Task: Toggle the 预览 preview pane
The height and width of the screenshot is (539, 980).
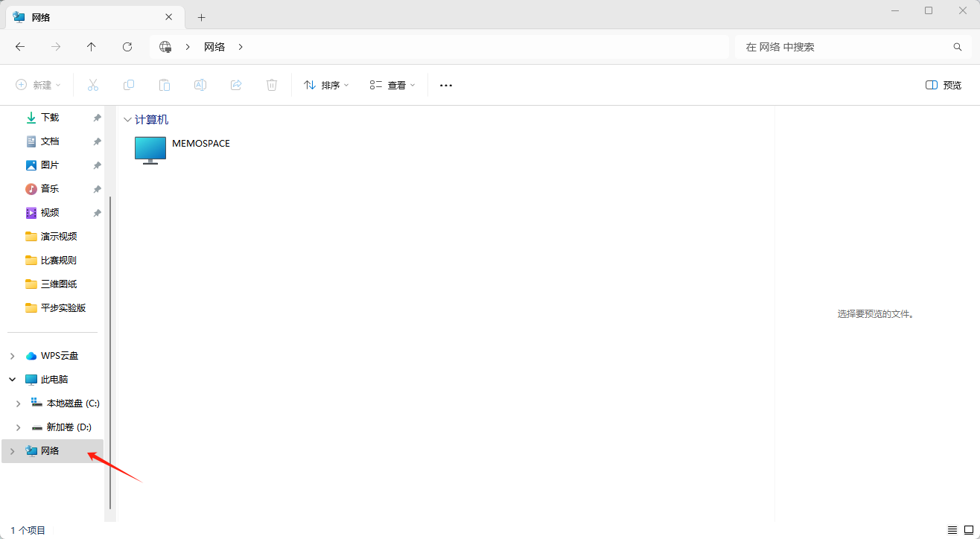Action: [x=943, y=85]
